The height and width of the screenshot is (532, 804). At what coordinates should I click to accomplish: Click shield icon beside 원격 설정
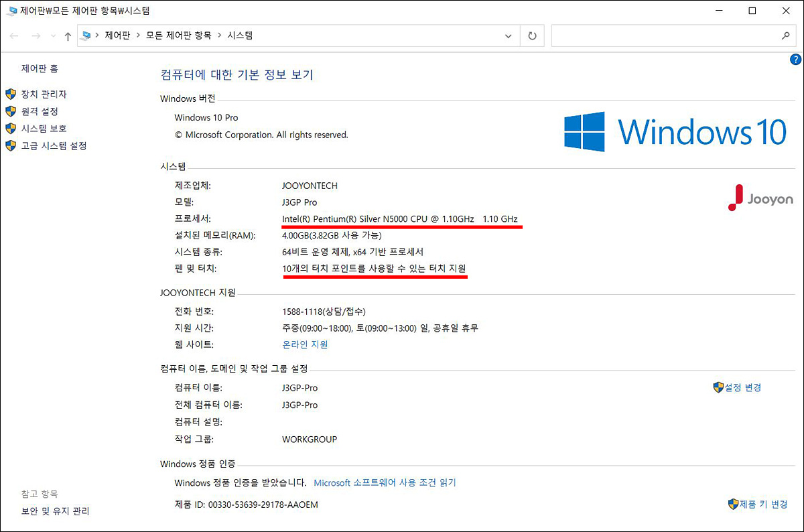pyautogui.click(x=11, y=111)
